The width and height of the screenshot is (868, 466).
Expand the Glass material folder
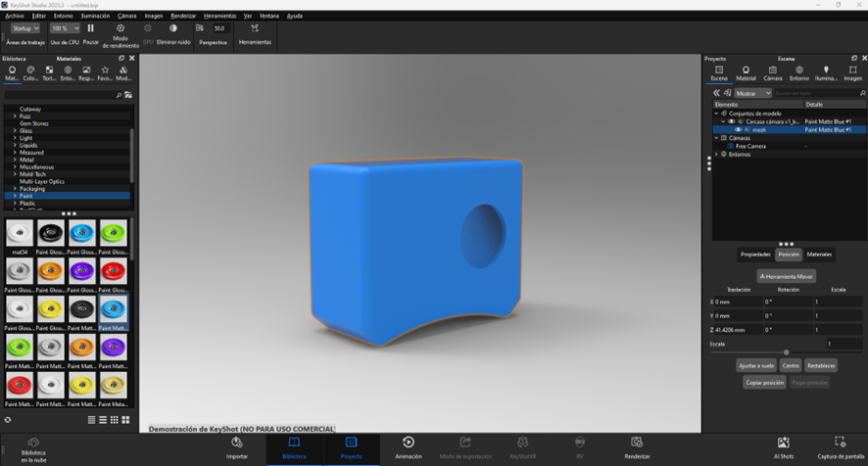click(15, 130)
